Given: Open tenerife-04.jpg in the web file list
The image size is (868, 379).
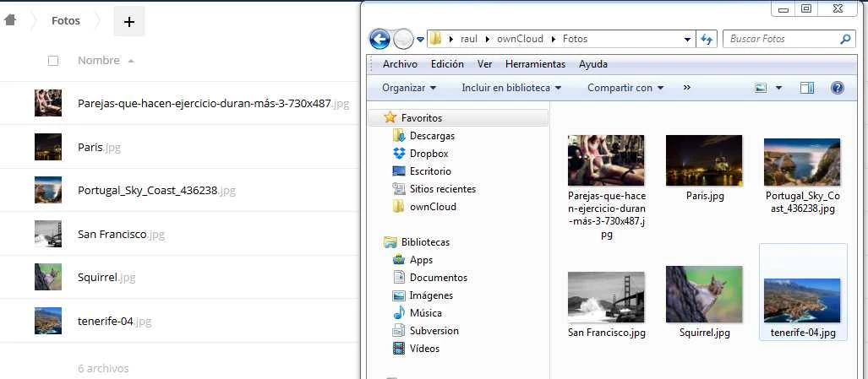Looking at the screenshot, I should [115, 321].
